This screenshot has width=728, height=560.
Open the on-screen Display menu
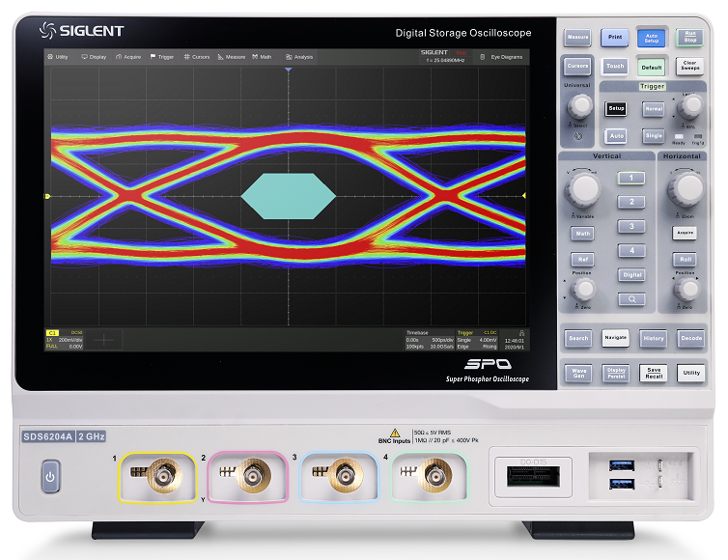coord(95,57)
